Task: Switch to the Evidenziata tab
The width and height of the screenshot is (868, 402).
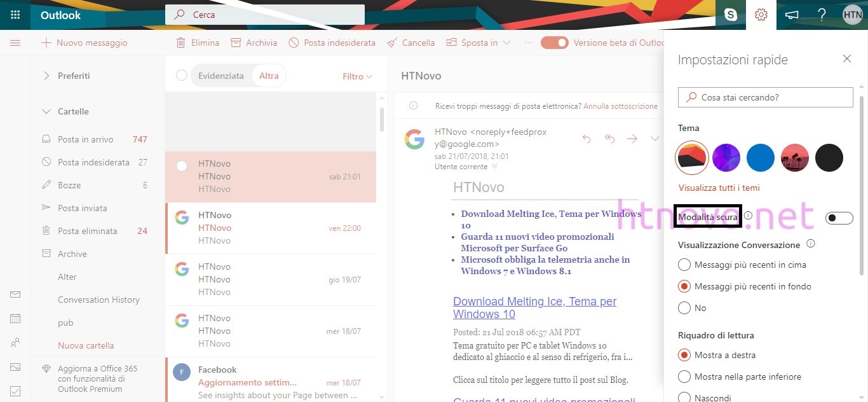Action: tap(220, 76)
